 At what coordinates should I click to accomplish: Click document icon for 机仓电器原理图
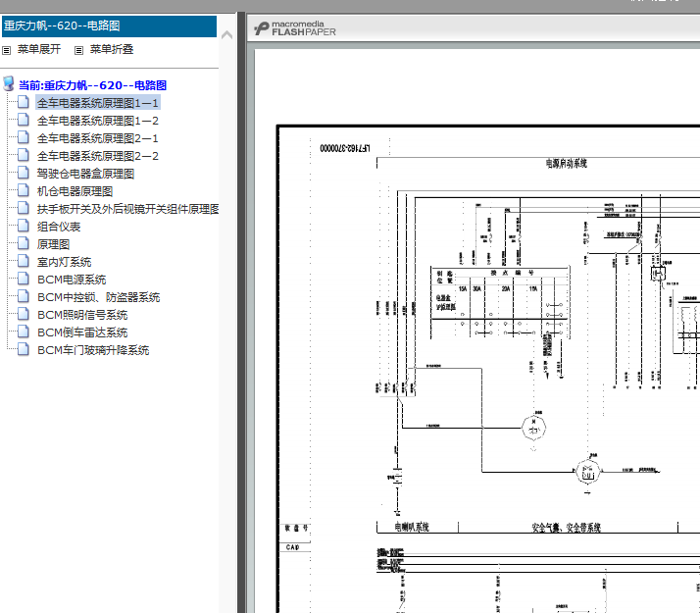24,190
